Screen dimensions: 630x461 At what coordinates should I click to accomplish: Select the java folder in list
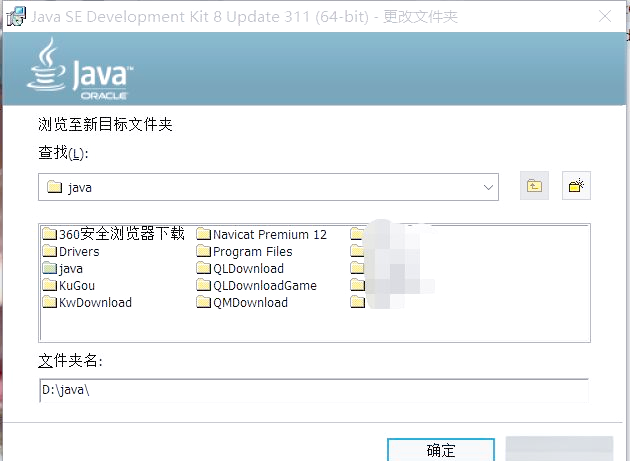tap(63, 268)
